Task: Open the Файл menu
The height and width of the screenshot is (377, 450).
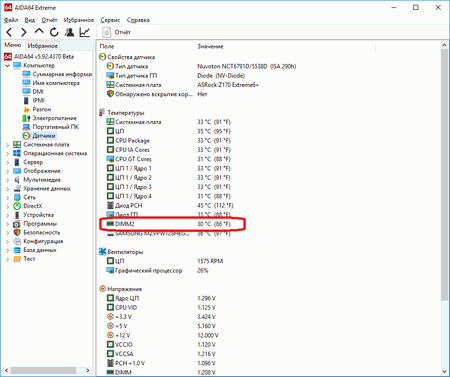Action: (11, 20)
